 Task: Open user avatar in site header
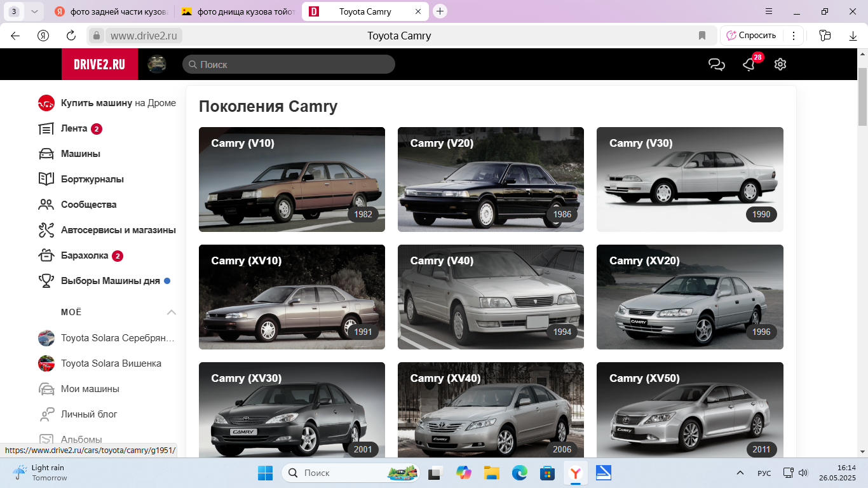point(157,64)
